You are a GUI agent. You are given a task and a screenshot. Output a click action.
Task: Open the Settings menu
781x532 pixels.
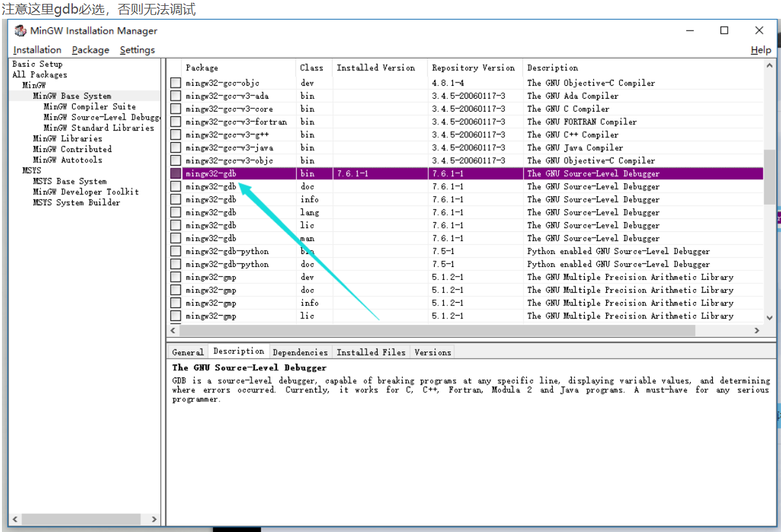(138, 50)
